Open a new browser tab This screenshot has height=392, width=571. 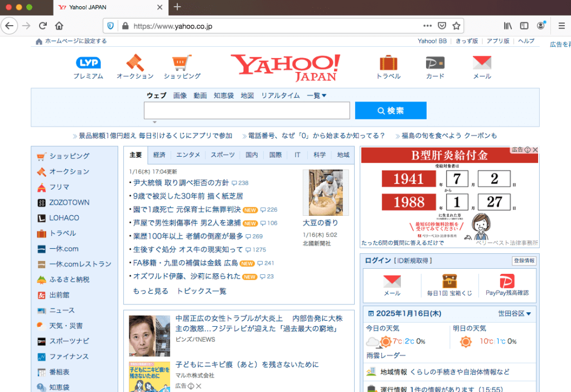177,7
